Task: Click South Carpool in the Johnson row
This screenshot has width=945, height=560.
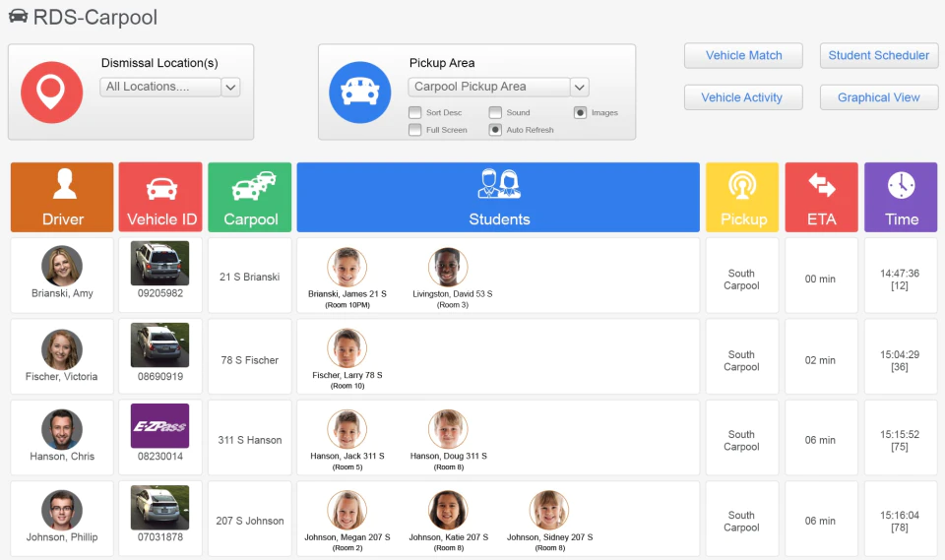Action: coord(742,521)
